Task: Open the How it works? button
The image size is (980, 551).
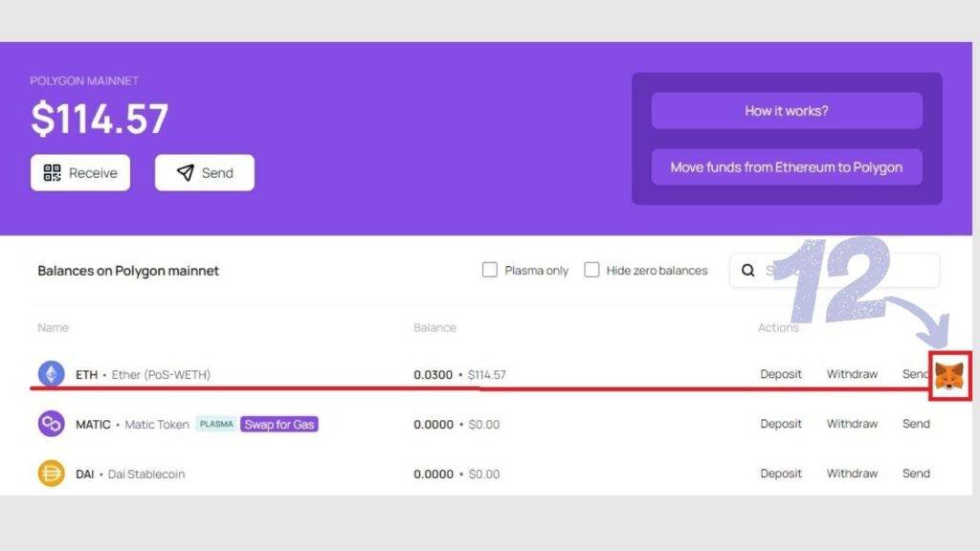Action: pyautogui.click(x=787, y=111)
